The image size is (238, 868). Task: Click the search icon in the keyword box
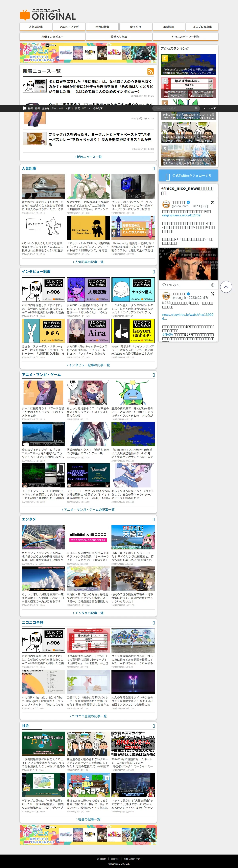pyautogui.click(x=196, y=108)
